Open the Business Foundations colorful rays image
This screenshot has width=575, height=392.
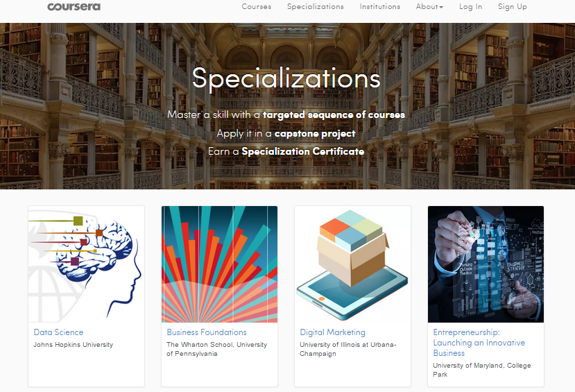pos(219,264)
